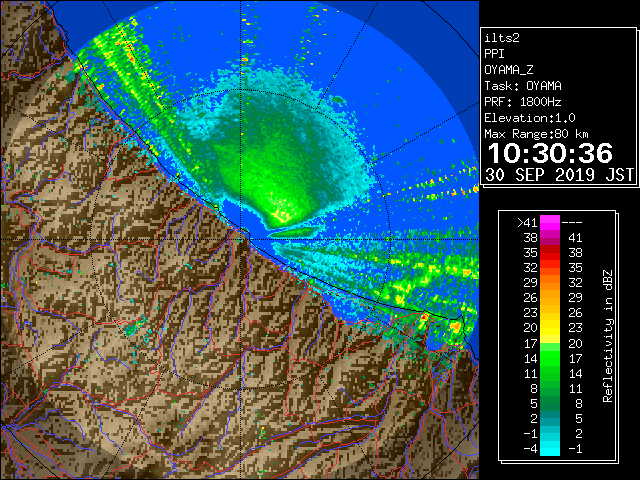This screenshot has width=640, height=480.
Task: Select the "30 SEP 2019 JST" date
Action: tap(559, 175)
